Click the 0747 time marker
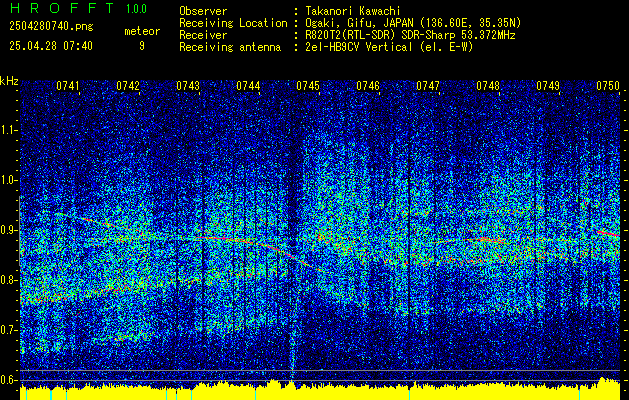This screenshot has height=400, width=629. 428,85
